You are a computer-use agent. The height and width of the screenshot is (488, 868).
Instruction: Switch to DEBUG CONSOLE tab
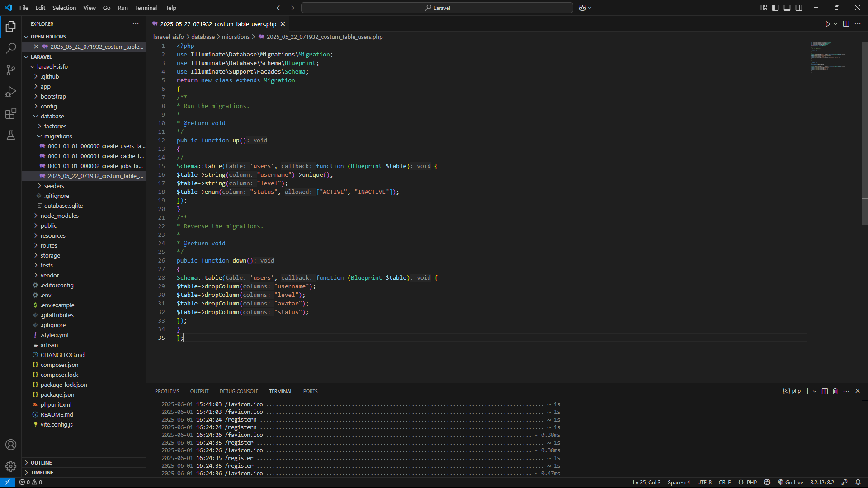[239, 391]
